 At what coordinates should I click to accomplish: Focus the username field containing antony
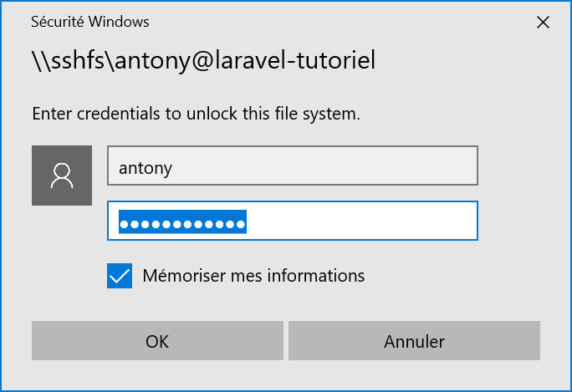click(292, 166)
